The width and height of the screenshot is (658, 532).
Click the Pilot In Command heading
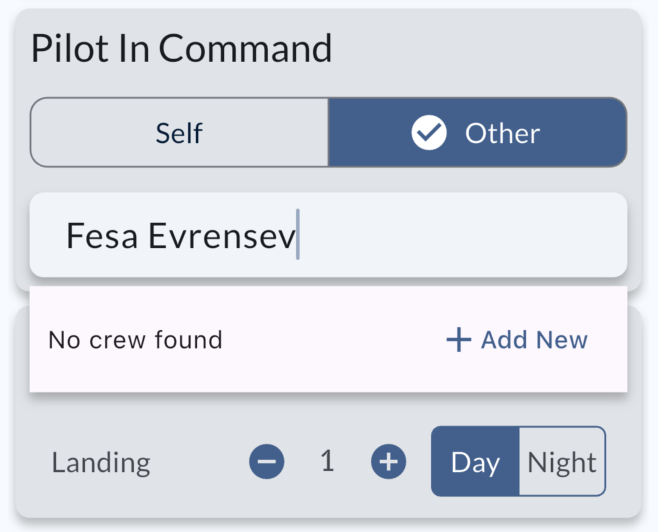click(181, 49)
